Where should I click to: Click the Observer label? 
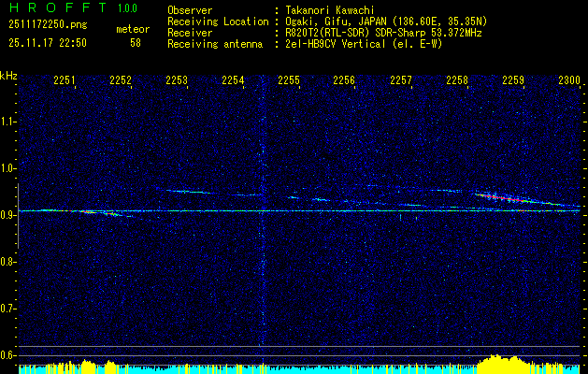[190, 10]
